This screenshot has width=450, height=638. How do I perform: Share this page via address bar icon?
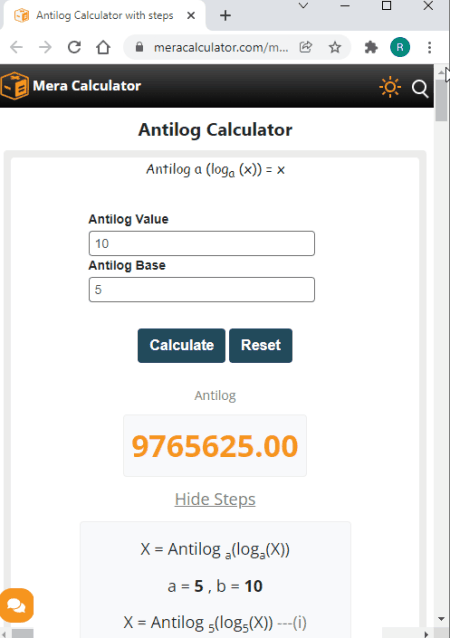click(306, 47)
